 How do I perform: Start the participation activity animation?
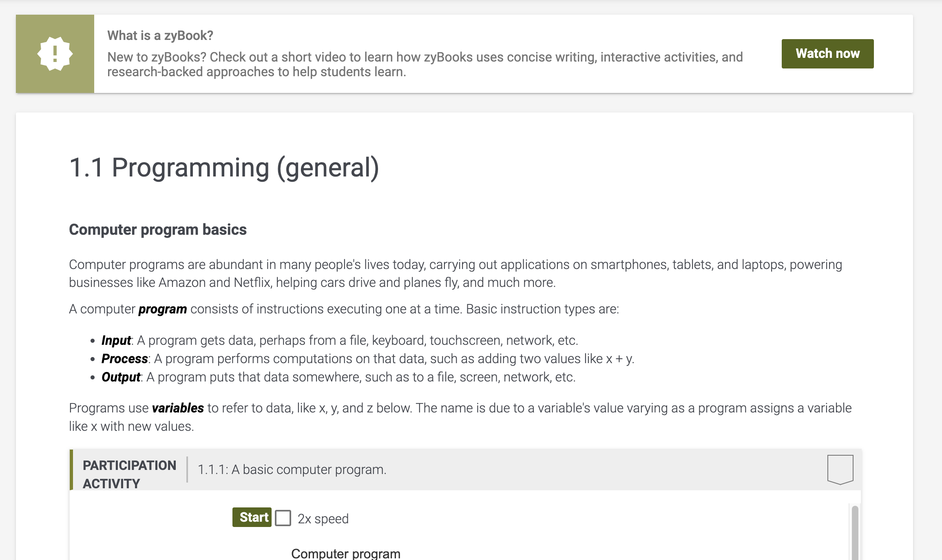pos(252,517)
